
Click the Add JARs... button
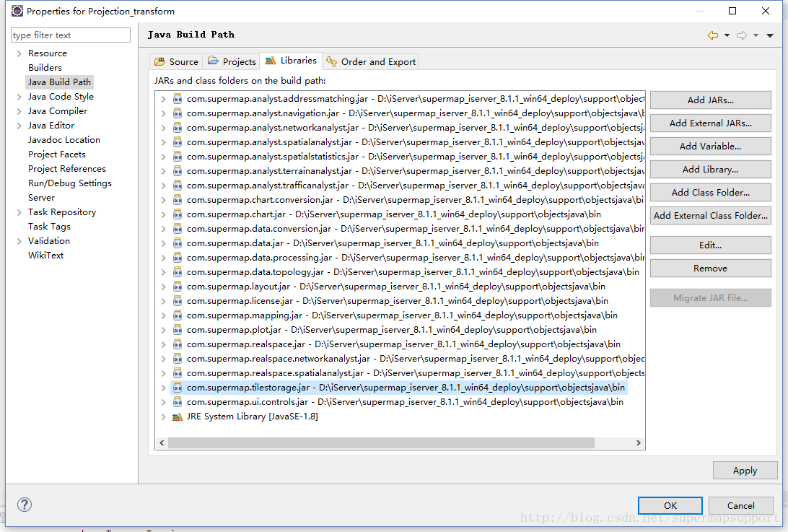(711, 100)
